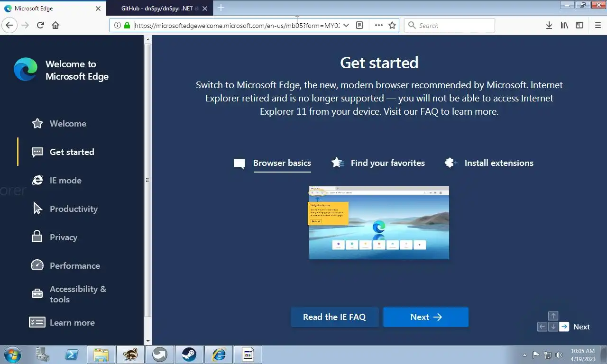The image size is (607, 364).
Task: Click the up arrow key hint
Action: (x=553, y=316)
